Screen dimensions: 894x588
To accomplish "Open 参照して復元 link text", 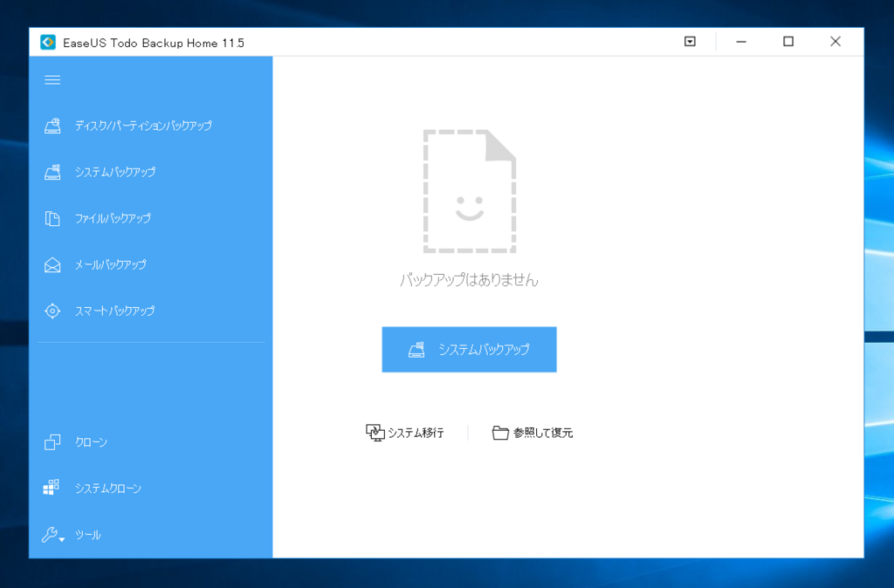I will pyautogui.click(x=543, y=433).
